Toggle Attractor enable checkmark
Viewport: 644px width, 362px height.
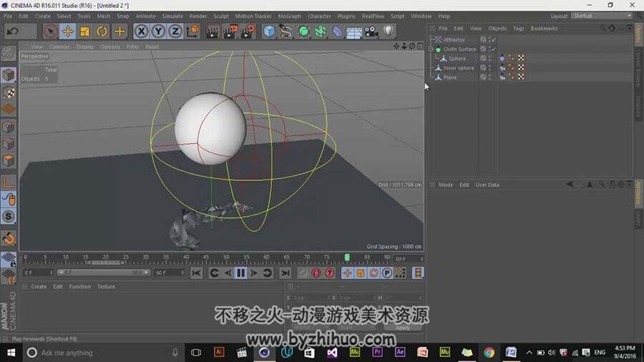tap(494, 39)
